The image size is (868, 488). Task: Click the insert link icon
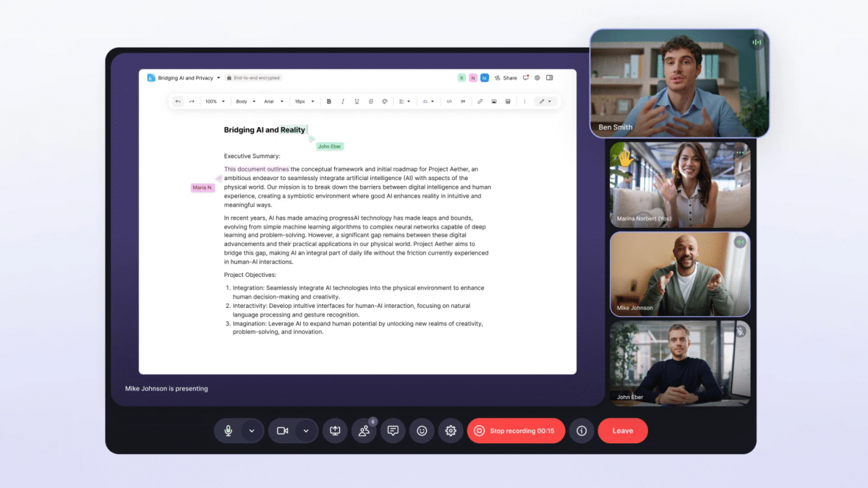[x=480, y=101]
